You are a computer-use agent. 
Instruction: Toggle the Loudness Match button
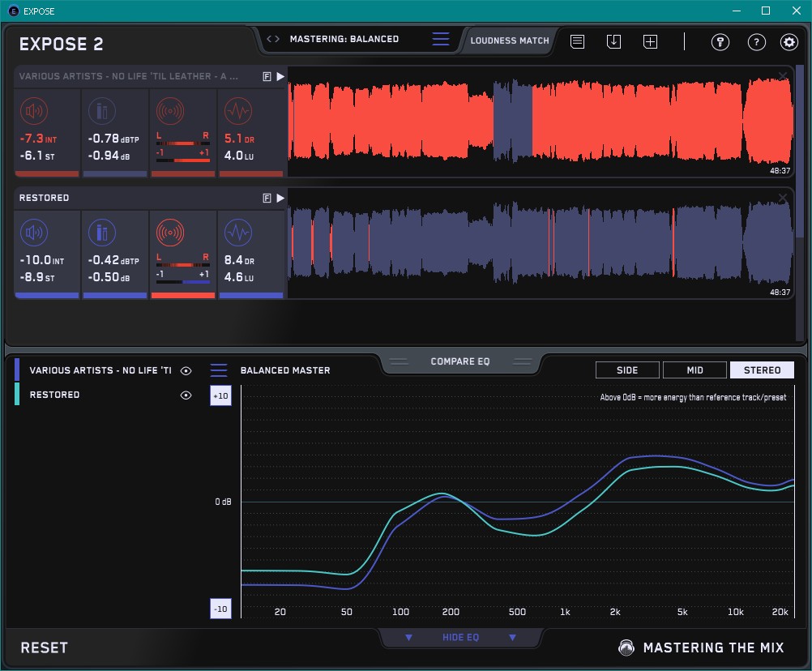pyautogui.click(x=509, y=41)
